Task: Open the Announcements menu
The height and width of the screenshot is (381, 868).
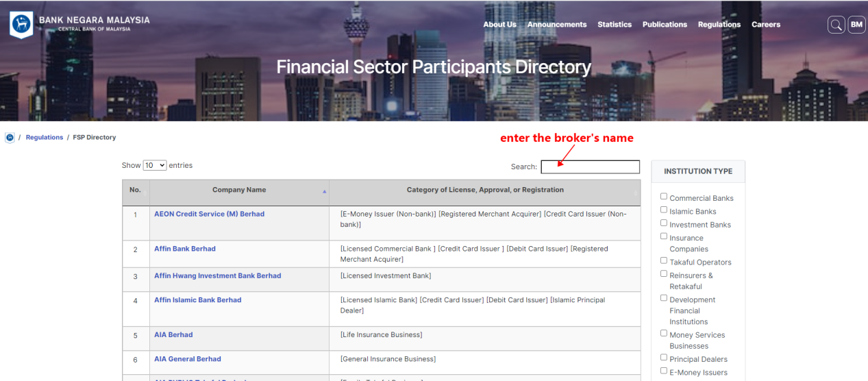Action: 557,25
